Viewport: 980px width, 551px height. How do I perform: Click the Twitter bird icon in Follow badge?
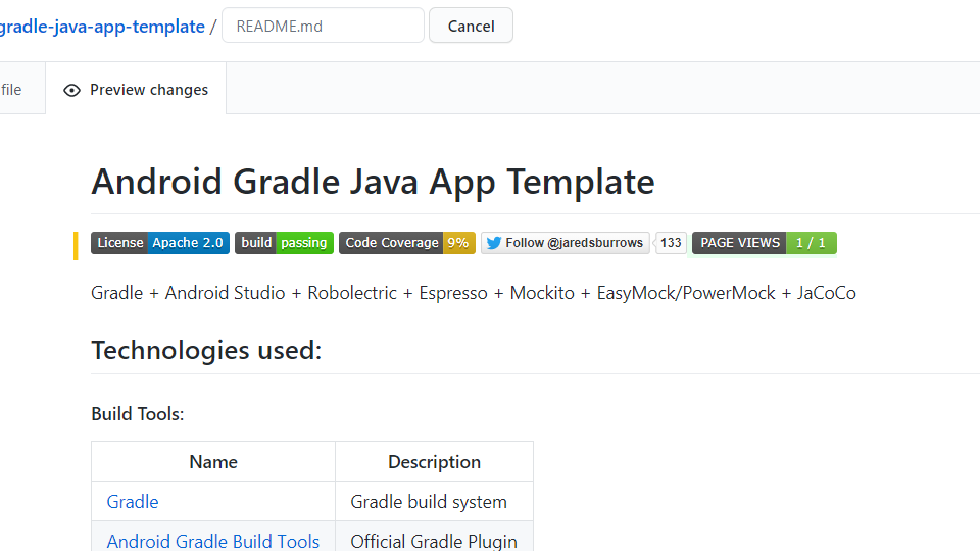pos(493,243)
